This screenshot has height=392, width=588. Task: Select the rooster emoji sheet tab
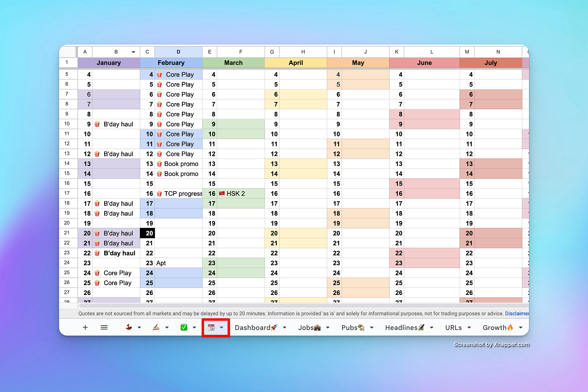click(130, 327)
